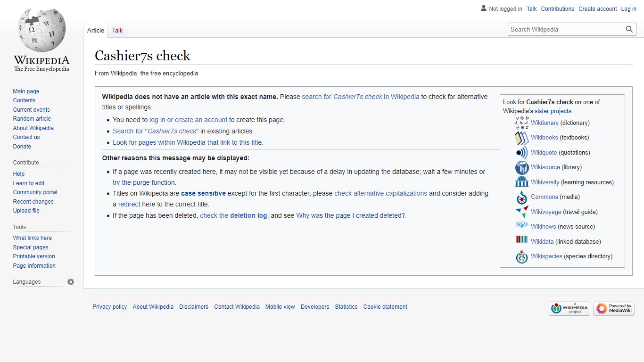The image size is (644, 362).
Task: Open the Cookie statement link
Action: tap(385, 307)
